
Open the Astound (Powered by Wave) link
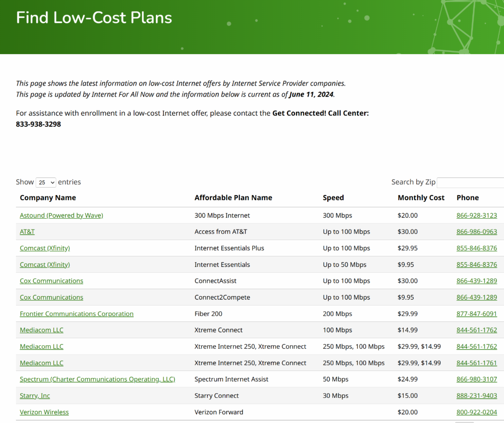61,215
